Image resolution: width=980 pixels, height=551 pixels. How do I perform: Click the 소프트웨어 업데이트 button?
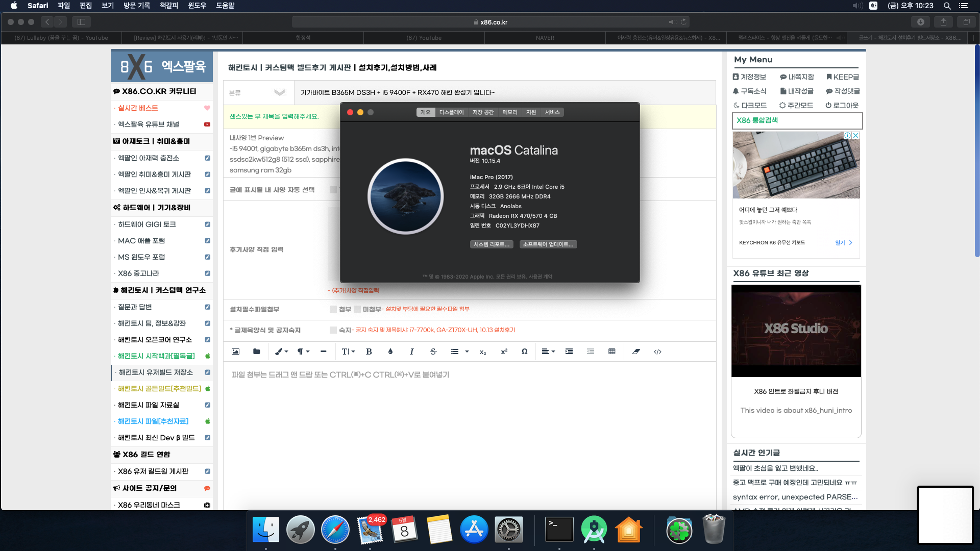click(548, 244)
